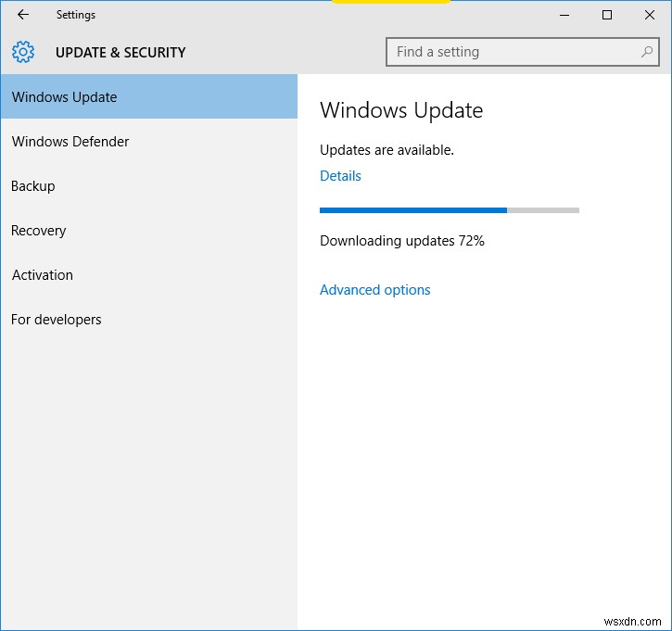
Task: Open the Recovery section
Action: pos(148,231)
